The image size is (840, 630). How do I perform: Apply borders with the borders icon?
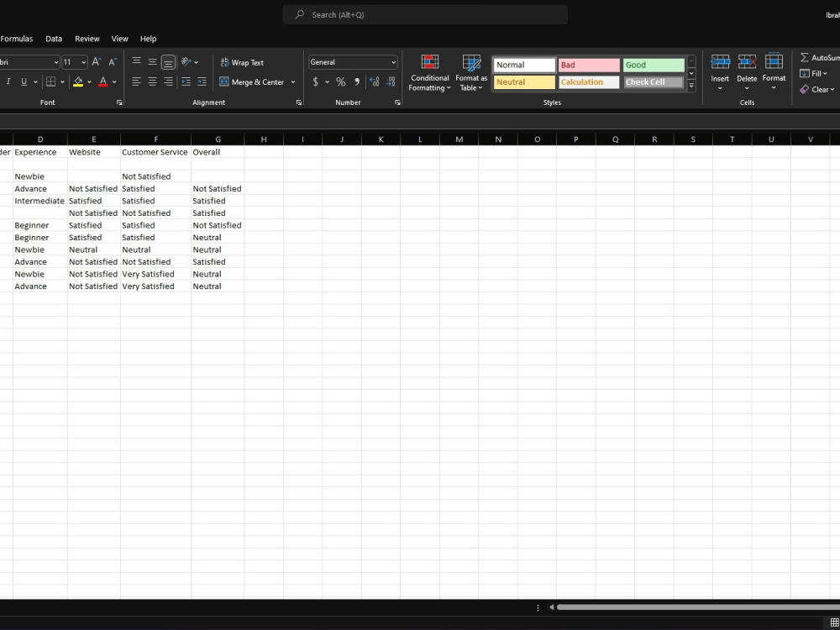50,81
